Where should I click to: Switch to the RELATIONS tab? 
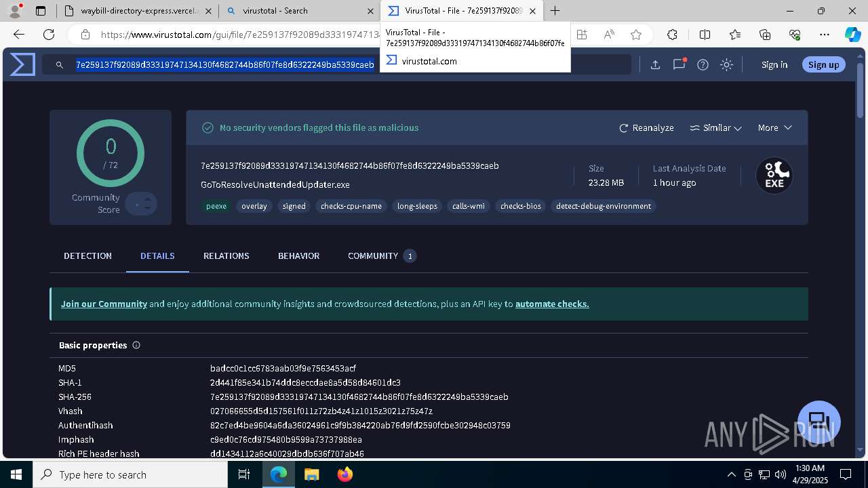(x=226, y=256)
